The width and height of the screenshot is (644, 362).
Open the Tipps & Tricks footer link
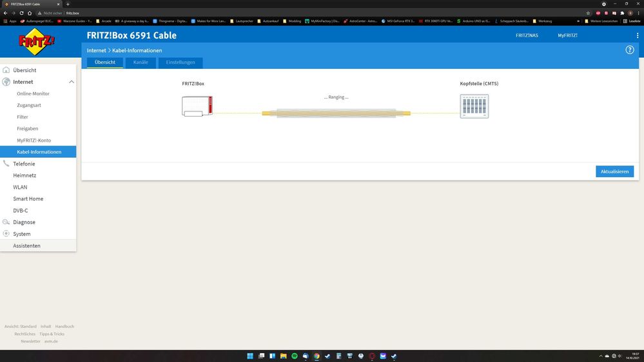click(52, 334)
